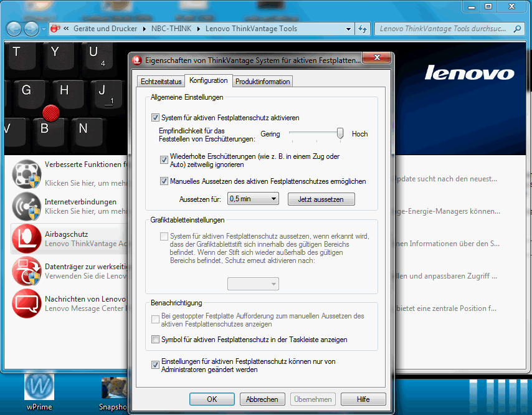Toggle Grafiktablett Festplattenschutz aussetzen checkbox
Viewport: 532px width, 415px height.
pyautogui.click(x=164, y=236)
